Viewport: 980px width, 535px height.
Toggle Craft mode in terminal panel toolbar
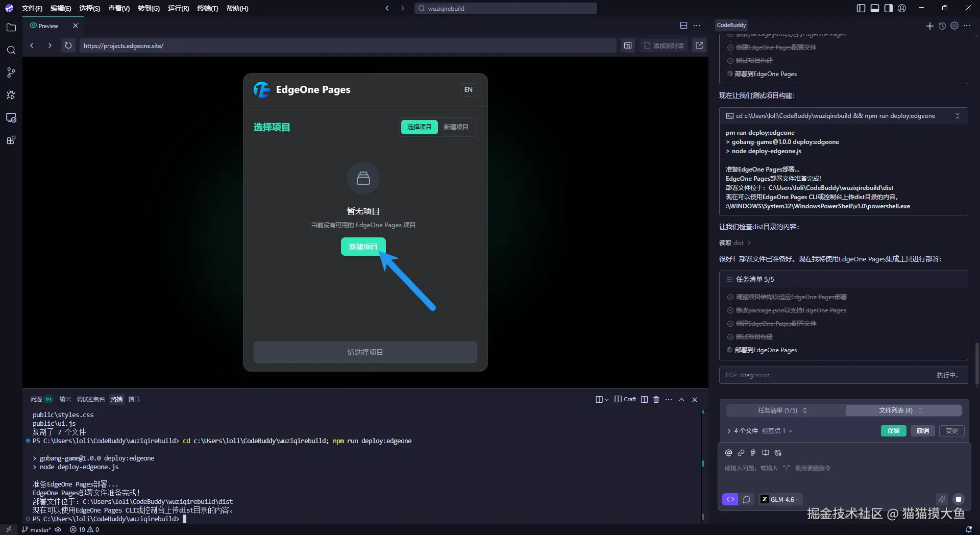point(625,399)
